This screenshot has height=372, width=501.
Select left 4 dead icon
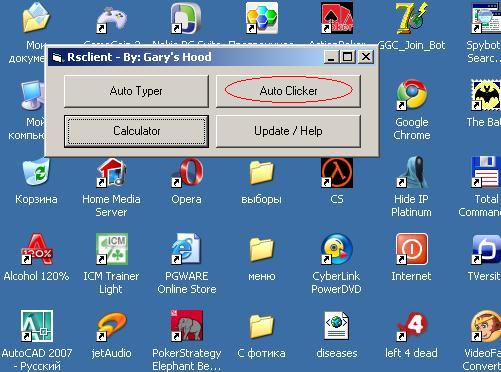pos(412,326)
